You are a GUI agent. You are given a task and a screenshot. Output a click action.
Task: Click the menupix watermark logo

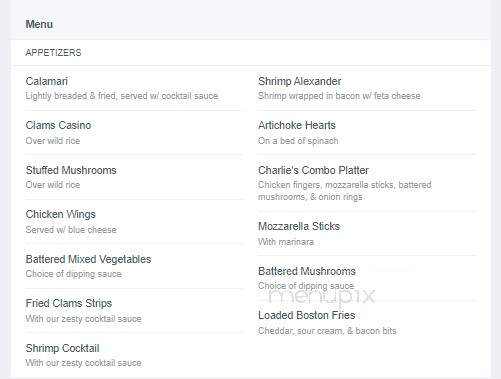pyautogui.click(x=322, y=297)
